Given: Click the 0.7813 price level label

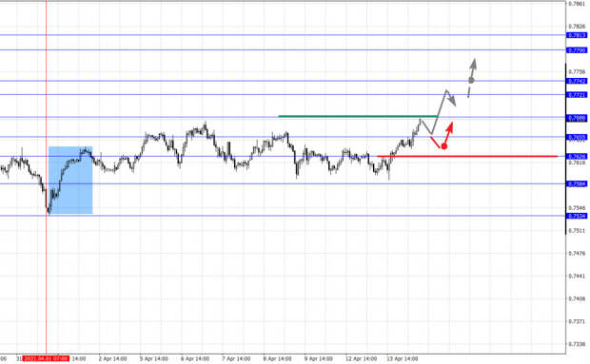Looking at the screenshot, I should point(577,35).
